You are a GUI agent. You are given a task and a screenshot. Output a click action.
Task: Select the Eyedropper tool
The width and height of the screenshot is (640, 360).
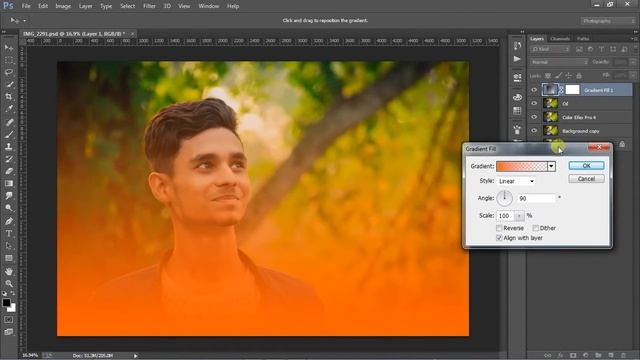tap(9, 109)
